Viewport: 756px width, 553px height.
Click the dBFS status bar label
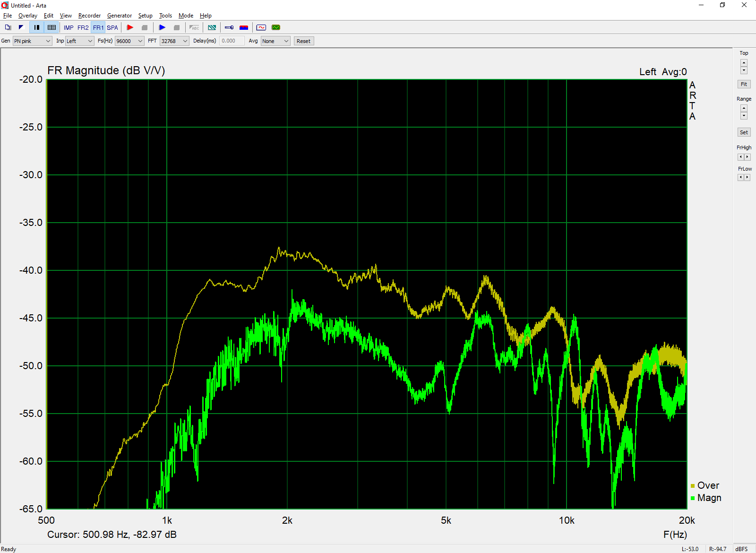point(741,549)
